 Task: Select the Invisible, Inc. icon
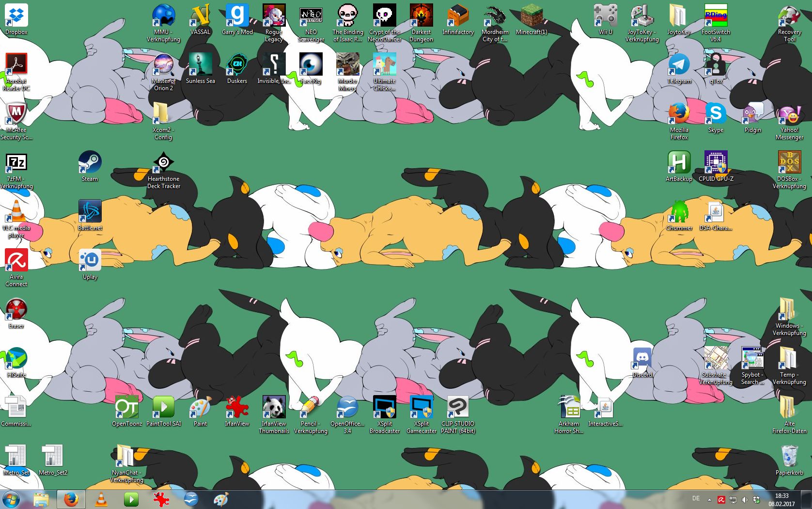coord(274,68)
